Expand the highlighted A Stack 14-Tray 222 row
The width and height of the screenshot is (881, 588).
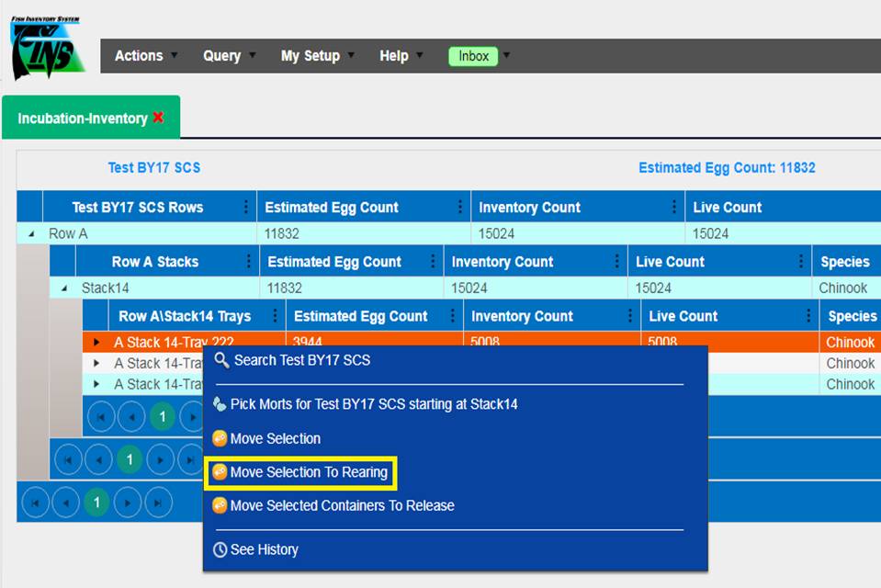tap(97, 343)
